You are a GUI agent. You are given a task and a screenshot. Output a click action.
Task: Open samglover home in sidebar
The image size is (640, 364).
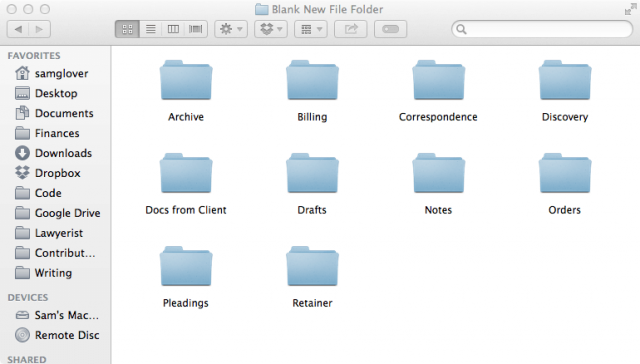point(55,73)
